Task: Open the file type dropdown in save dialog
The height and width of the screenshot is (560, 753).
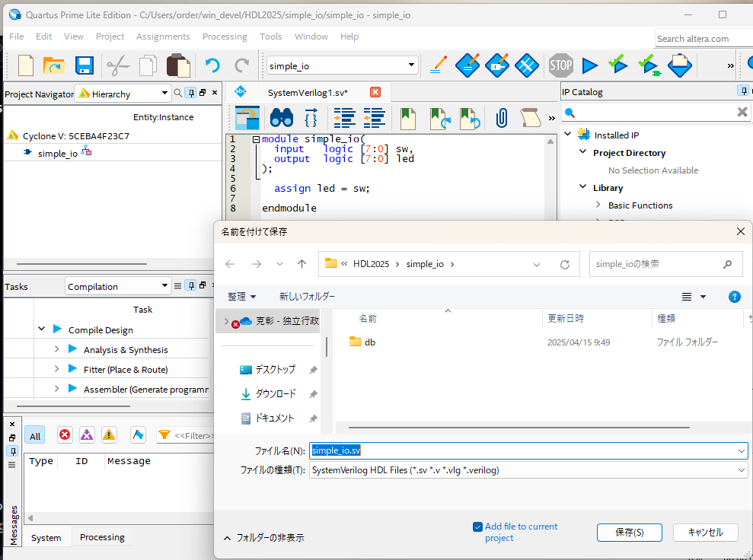Action: 528,470
